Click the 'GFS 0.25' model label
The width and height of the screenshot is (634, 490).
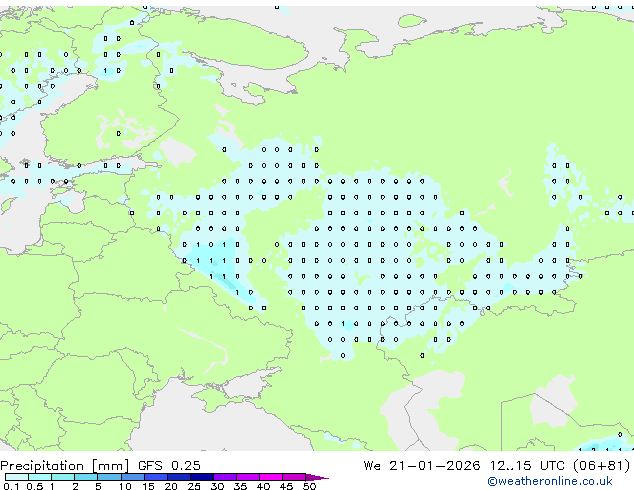(x=169, y=466)
